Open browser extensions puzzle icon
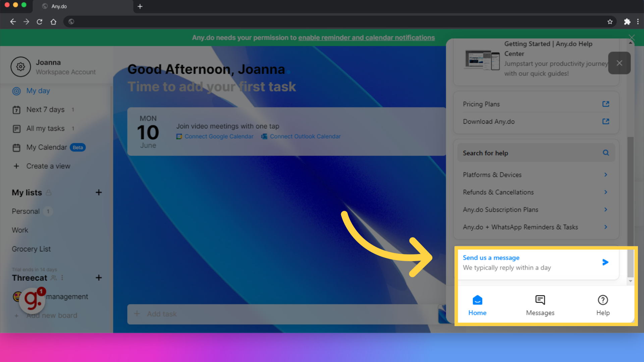The height and width of the screenshot is (362, 644). pyautogui.click(x=627, y=22)
